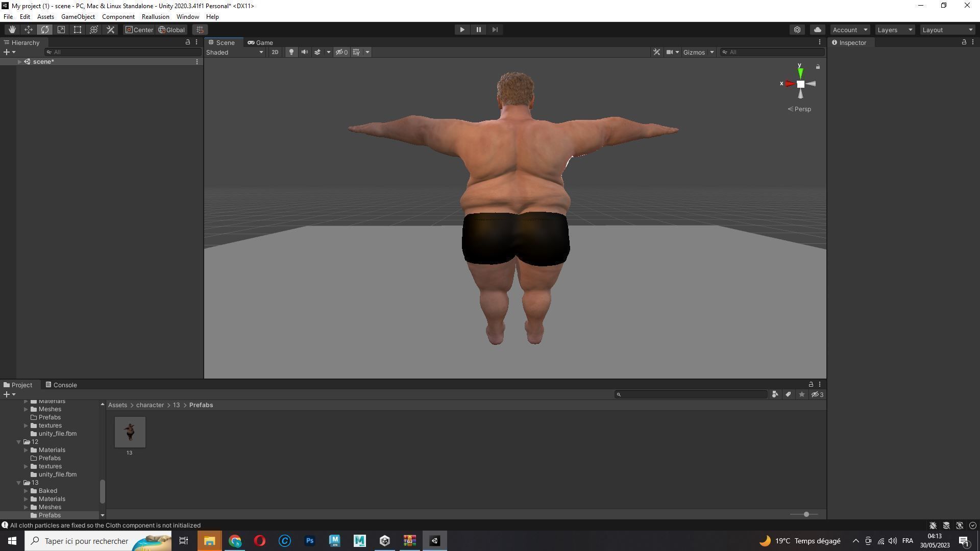This screenshot has height=551, width=980.
Task: Search by label icon in Project
Action: pyautogui.click(x=788, y=394)
